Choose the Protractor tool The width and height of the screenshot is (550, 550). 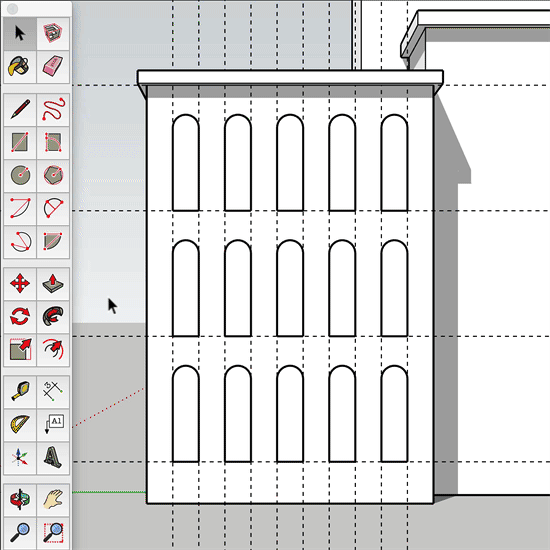(20, 424)
